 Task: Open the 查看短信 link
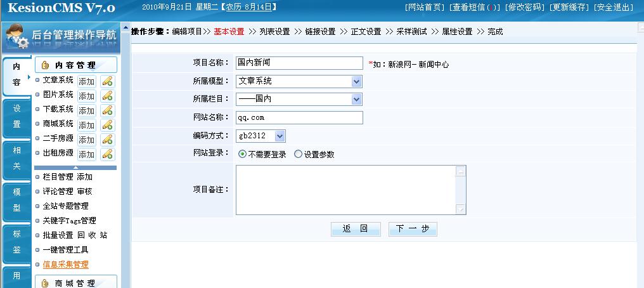click(475, 8)
